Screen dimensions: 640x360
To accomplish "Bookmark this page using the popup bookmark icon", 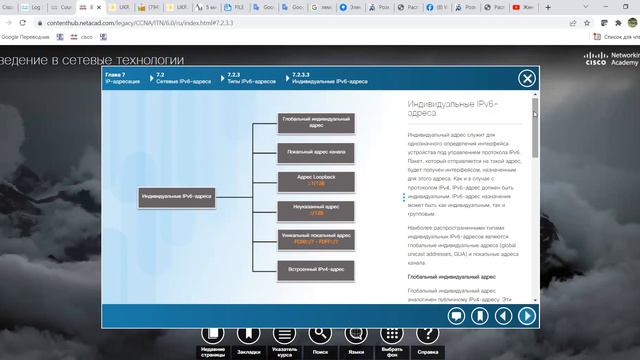I will click(x=480, y=316).
